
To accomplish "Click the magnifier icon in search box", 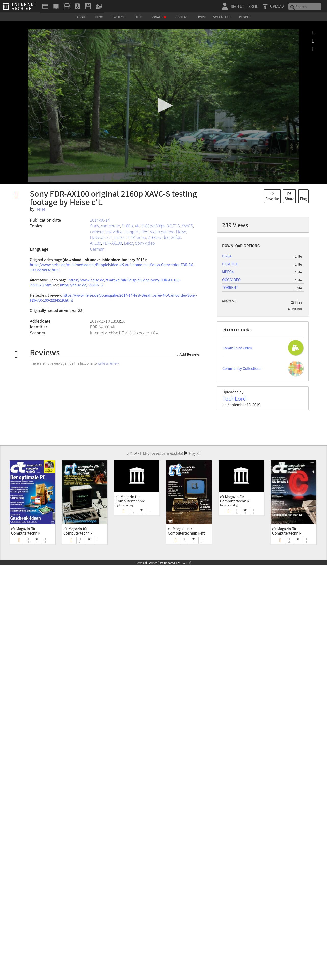I will (292, 7).
